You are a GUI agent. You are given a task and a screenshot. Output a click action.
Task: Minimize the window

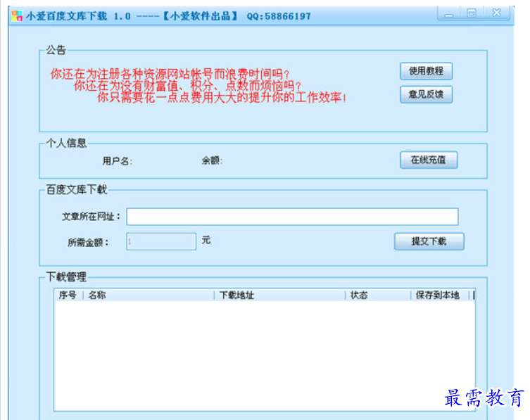tap(449, 13)
